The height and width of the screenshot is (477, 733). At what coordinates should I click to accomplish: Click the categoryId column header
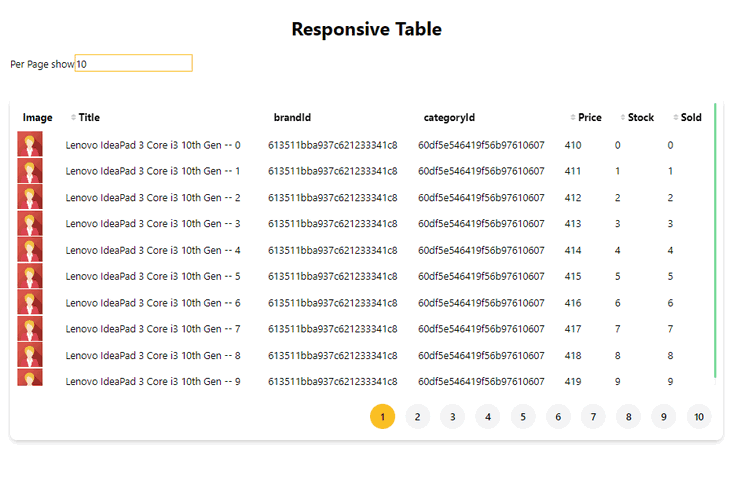click(449, 117)
